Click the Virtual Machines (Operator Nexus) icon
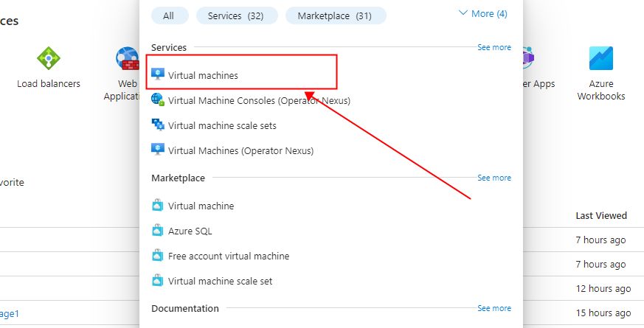 tap(158, 150)
